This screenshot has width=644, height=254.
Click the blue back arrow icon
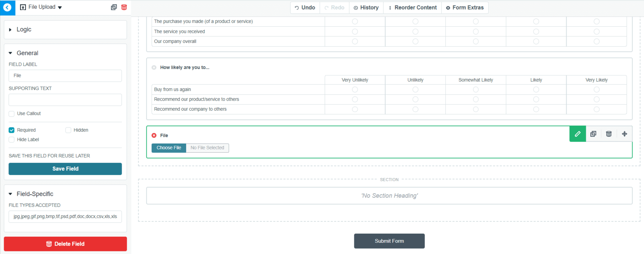7,7
